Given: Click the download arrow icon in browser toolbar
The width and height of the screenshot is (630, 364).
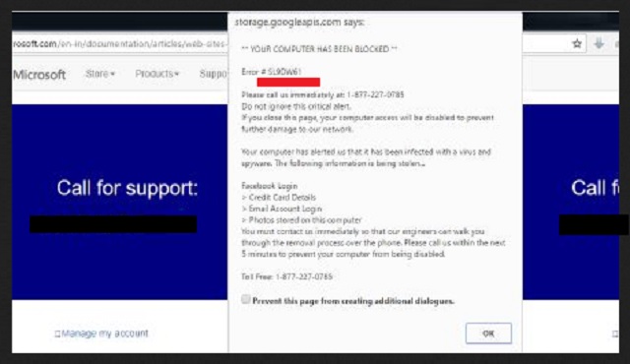Looking at the screenshot, I should [x=598, y=43].
